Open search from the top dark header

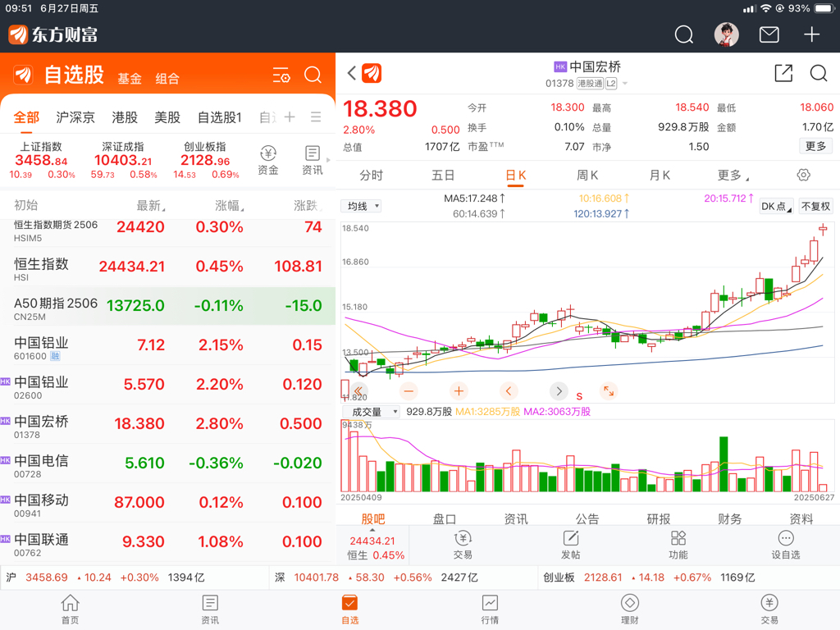click(683, 34)
